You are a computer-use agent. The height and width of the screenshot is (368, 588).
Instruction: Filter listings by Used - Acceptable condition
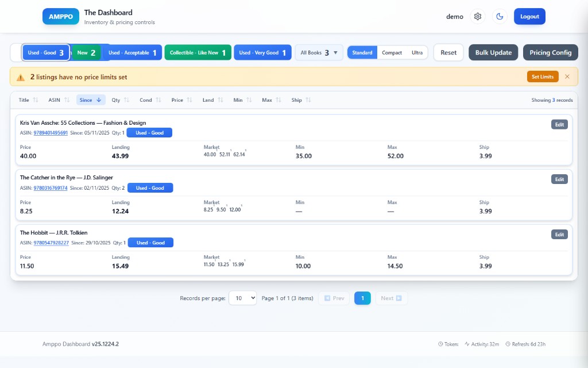point(133,52)
